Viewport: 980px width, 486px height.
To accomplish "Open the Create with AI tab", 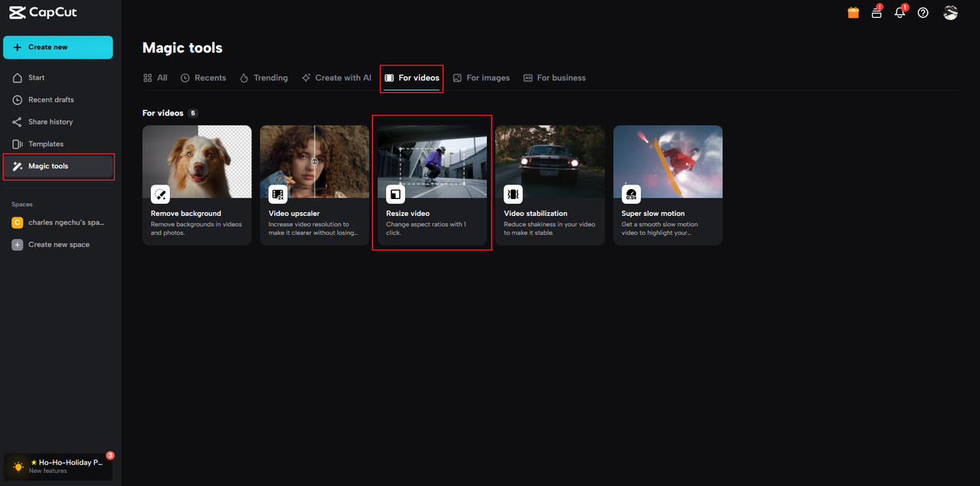I will point(336,77).
